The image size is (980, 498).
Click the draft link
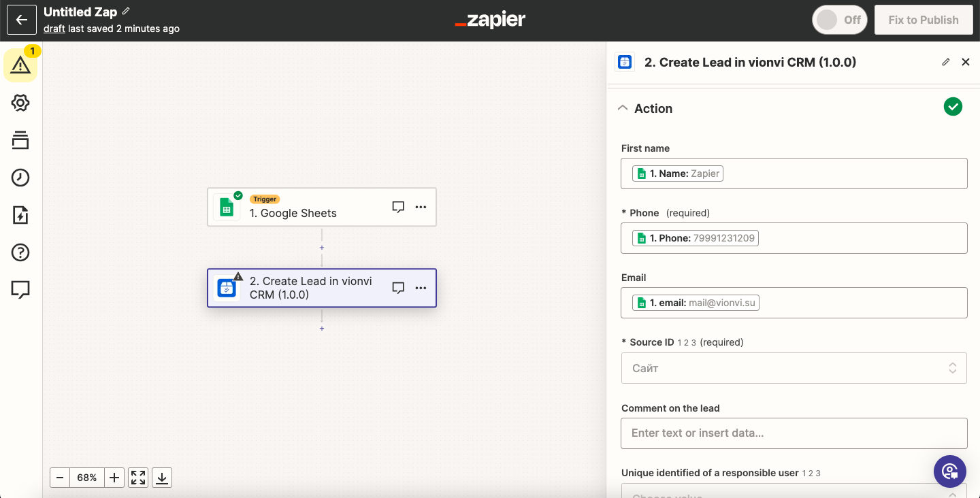click(x=54, y=29)
